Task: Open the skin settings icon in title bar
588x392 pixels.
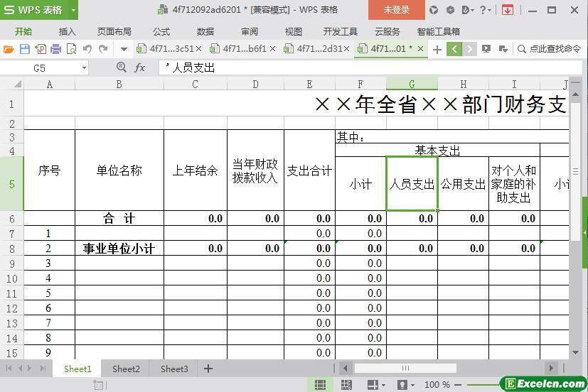Action: pos(434,10)
